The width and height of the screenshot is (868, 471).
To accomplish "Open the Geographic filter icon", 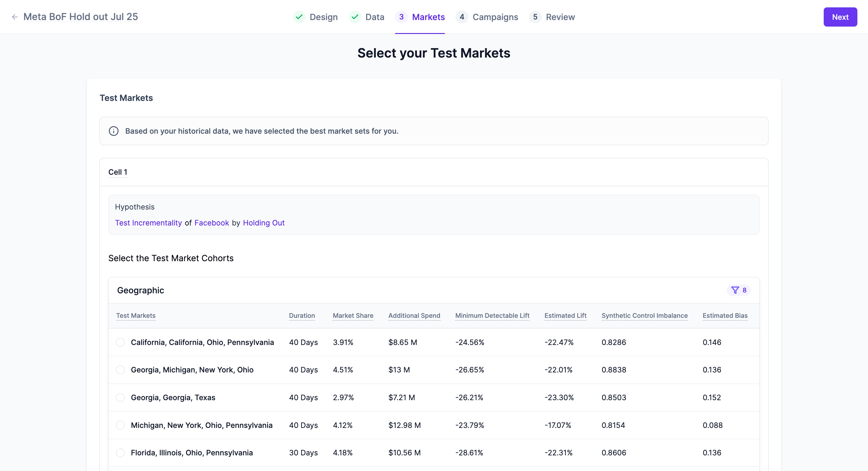I will pyautogui.click(x=735, y=290).
